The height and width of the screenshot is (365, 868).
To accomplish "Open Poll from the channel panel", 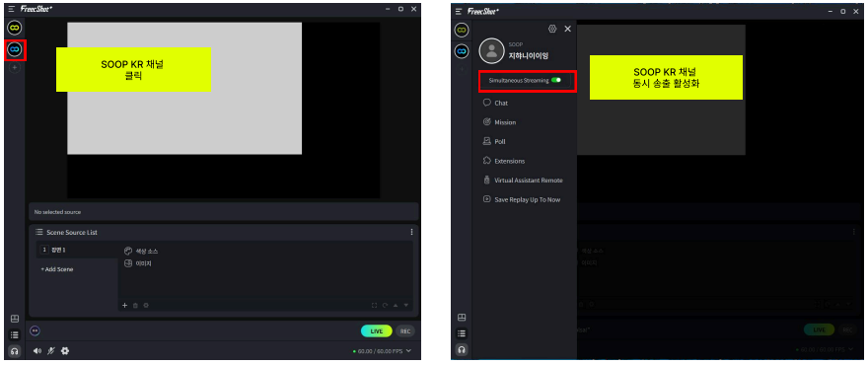I will coord(494,142).
